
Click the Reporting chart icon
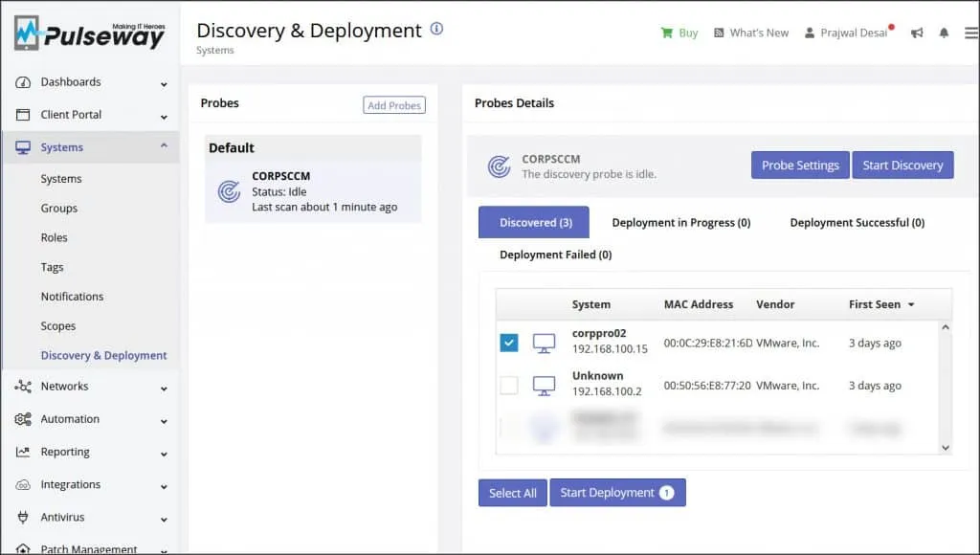pos(23,452)
